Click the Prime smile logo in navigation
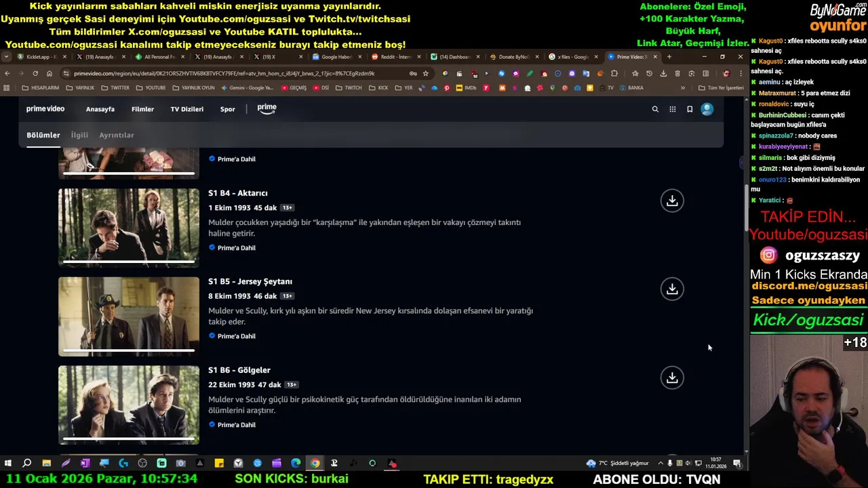Screen dimensions: 868x488 click(x=267, y=108)
